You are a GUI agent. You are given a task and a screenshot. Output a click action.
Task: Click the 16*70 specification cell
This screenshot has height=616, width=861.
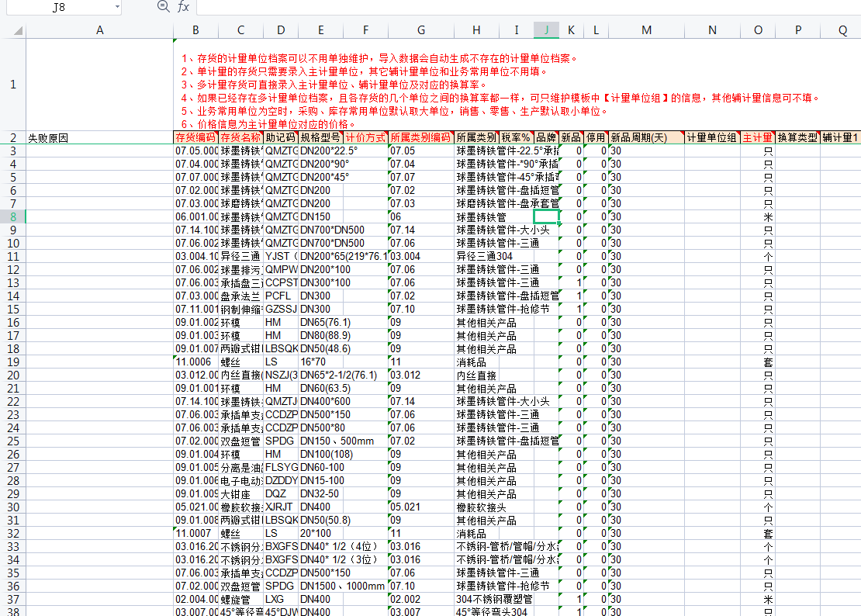[320, 362]
